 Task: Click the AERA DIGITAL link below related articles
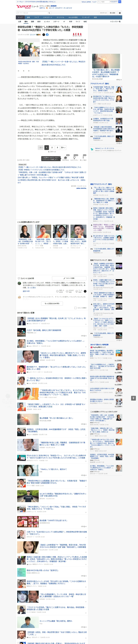pyautogui.click(x=81, y=188)
